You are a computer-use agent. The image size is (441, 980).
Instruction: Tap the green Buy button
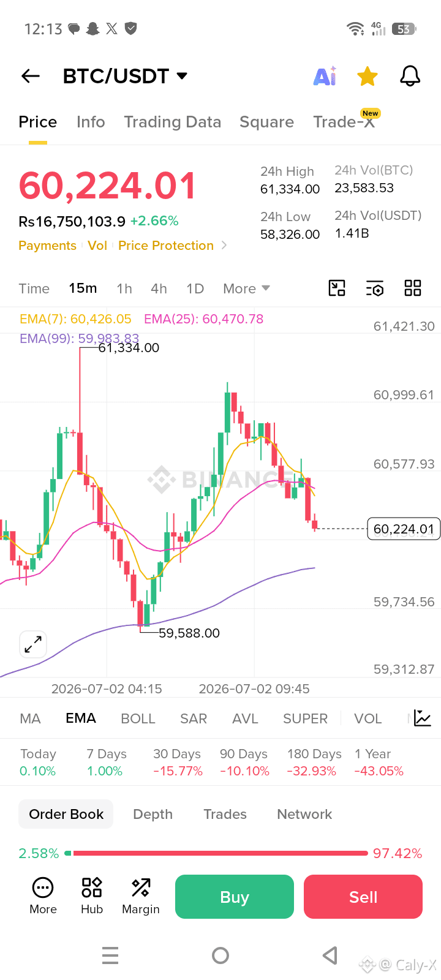[235, 897]
